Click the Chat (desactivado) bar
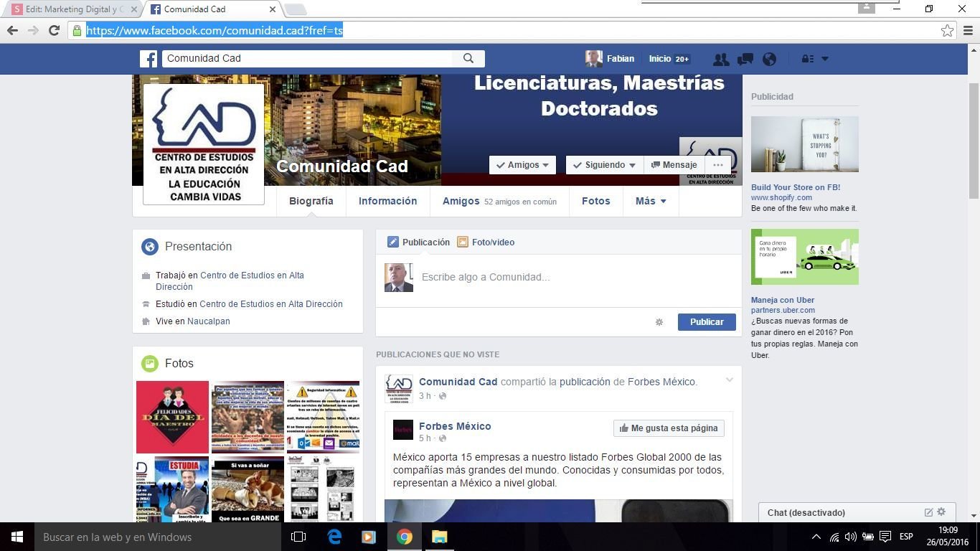Image resolution: width=980 pixels, height=551 pixels. tap(857, 512)
